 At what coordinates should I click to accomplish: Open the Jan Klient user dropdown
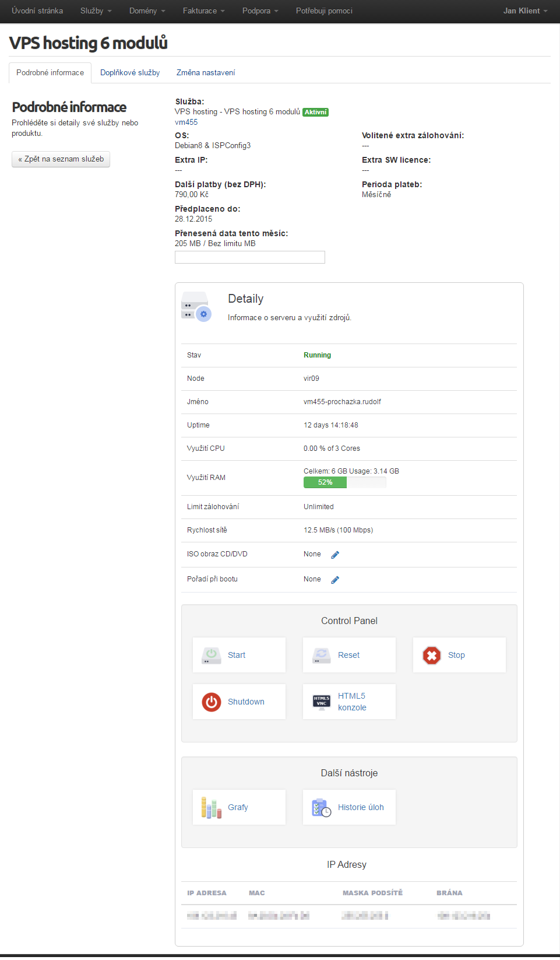pos(525,11)
